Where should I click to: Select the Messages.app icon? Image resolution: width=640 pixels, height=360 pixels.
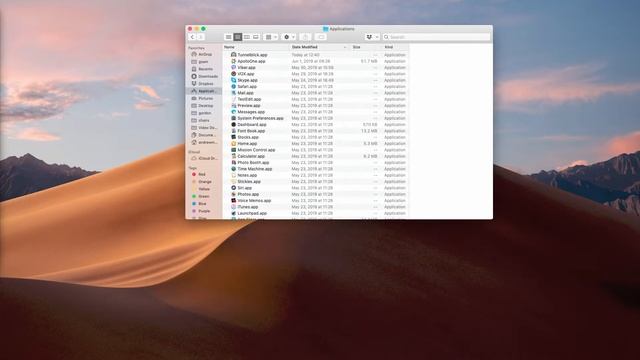(233, 112)
